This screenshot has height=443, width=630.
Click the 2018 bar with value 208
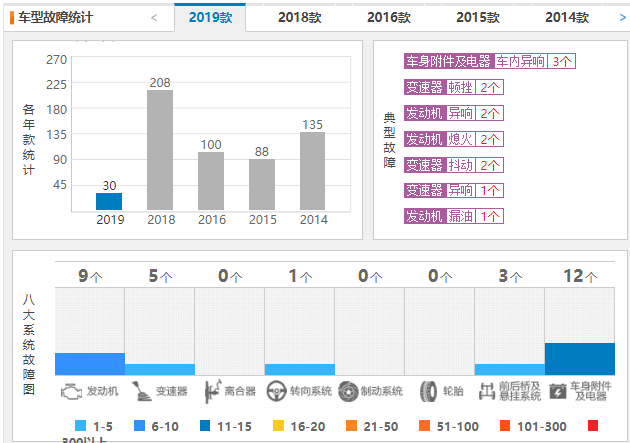[160, 150]
